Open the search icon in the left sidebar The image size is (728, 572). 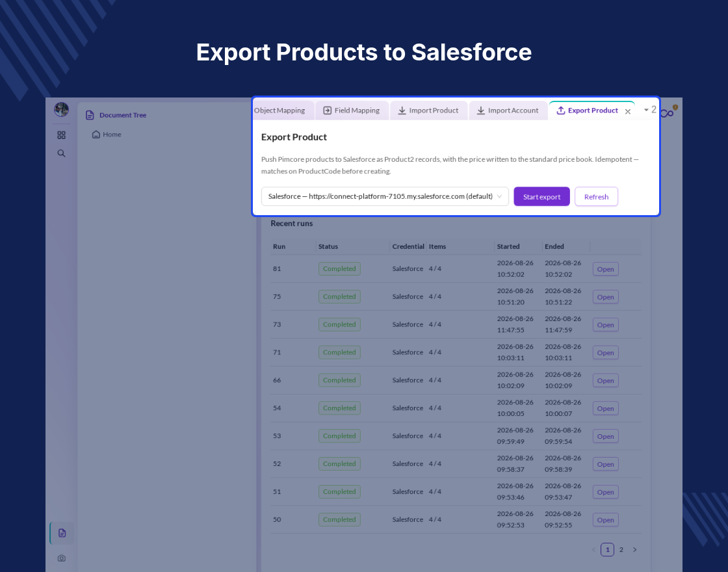click(x=61, y=153)
